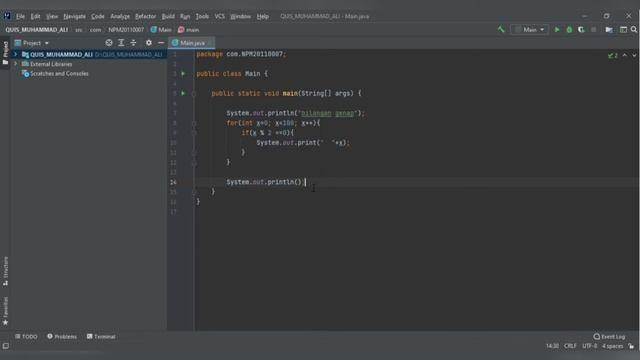This screenshot has width=640, height=360.
Task: Open the Window menu
Action: click(x=240, y=16)
